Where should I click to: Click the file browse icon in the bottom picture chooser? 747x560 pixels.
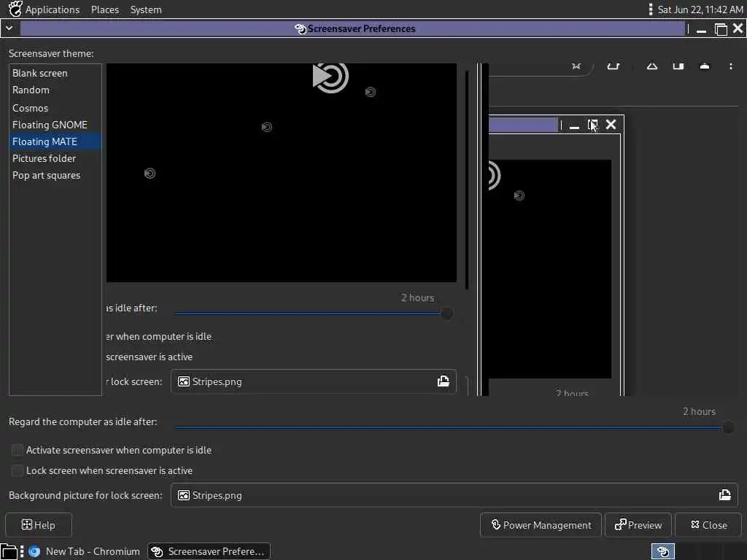point(724,495)
